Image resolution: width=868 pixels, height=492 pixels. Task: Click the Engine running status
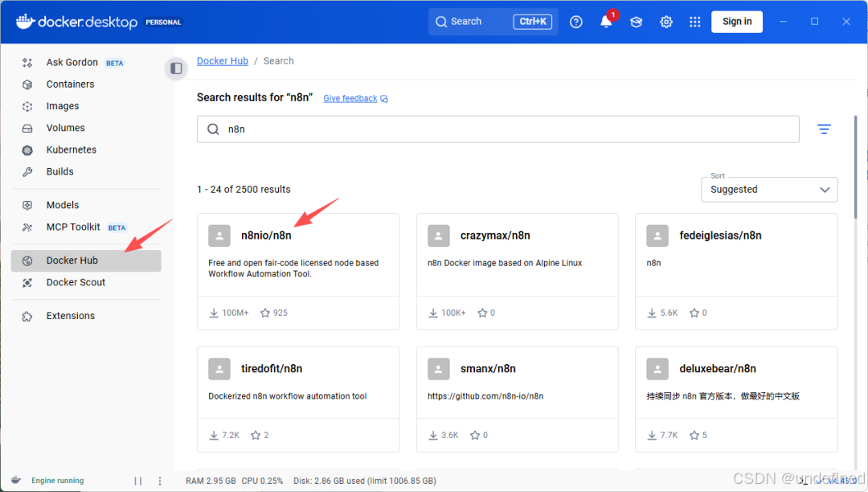tap(58, 481)
